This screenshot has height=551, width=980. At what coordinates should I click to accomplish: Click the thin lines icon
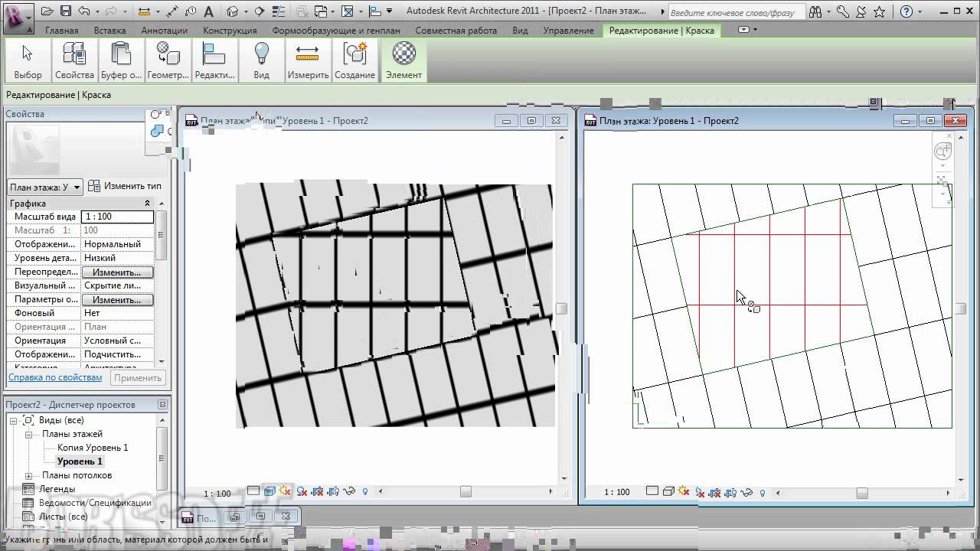279,11
